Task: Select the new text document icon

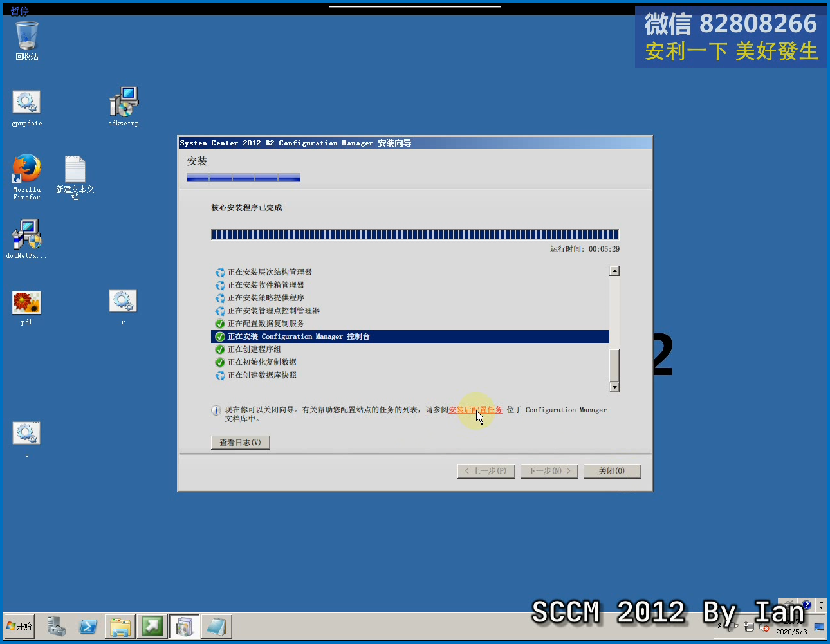Action: point(75,177)
